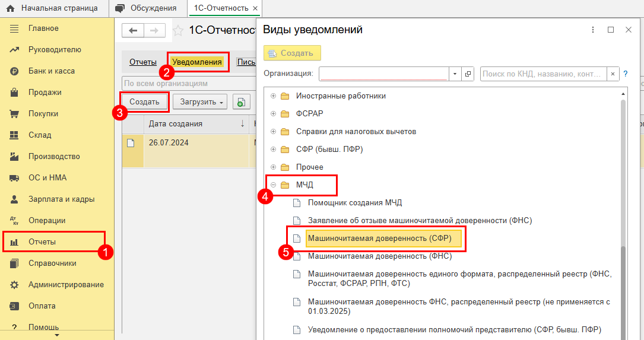This screenshot has height=340, width=644.
Task: Select Помощник создания МЧД item
Action: pos(355,203)
